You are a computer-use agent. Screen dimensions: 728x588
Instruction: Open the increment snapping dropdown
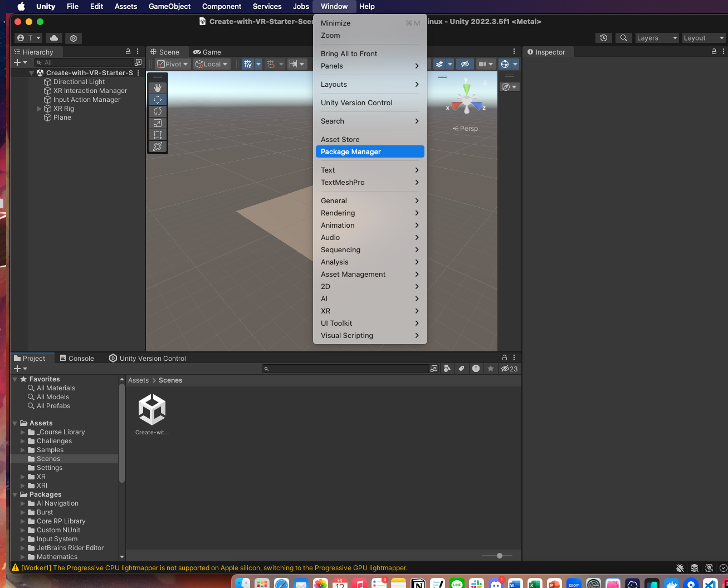click(297, 64)
